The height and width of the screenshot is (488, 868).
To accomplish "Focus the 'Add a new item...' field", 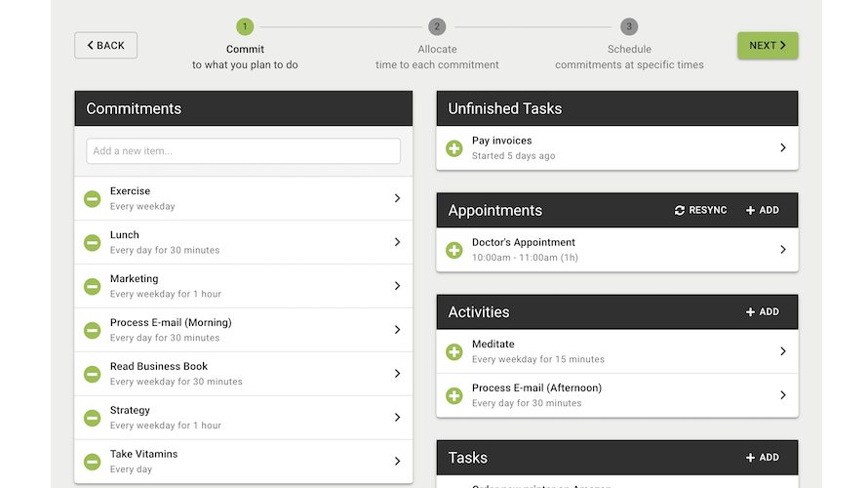I will click(243, 151).
